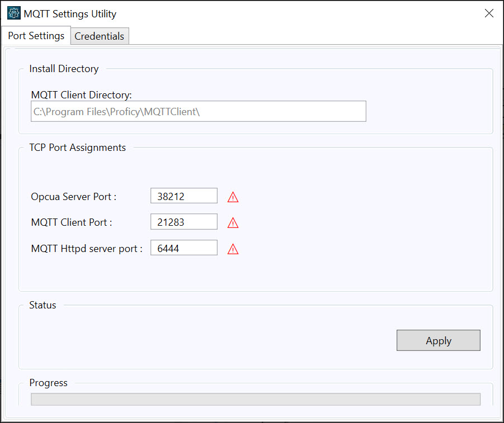Image resolution: width=504 pixels, height=423 pixels.
Task: Click the Apply button
Action: (438, 340)
